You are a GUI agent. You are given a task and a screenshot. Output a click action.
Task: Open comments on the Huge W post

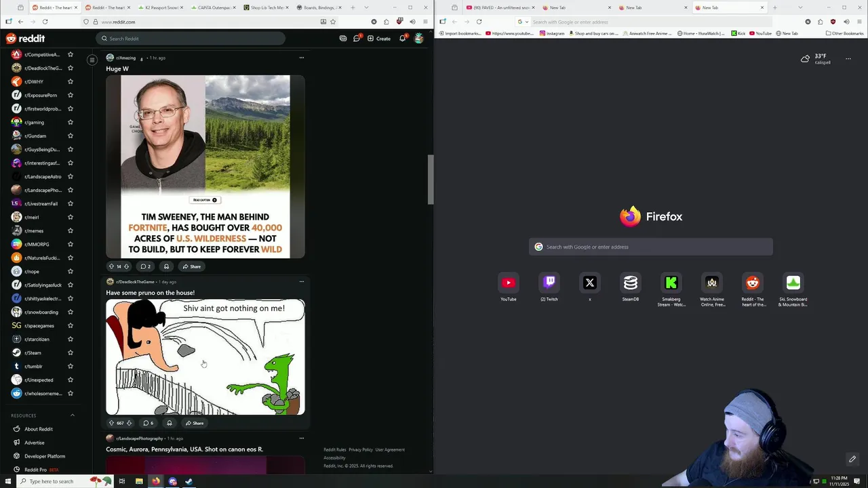coord(145,266)
